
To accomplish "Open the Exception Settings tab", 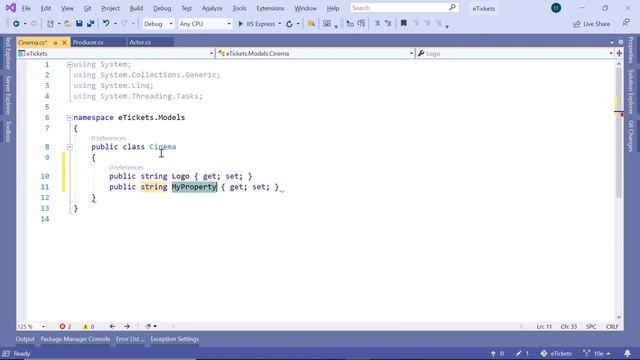I will [174, 339].
